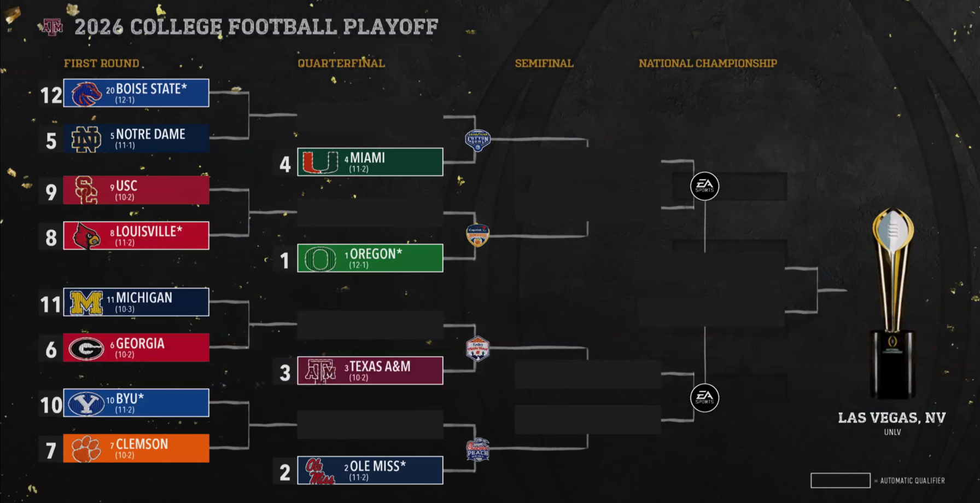Select the Georgia G logo
This screenshot has height=503, width=980.
[86, 348]
